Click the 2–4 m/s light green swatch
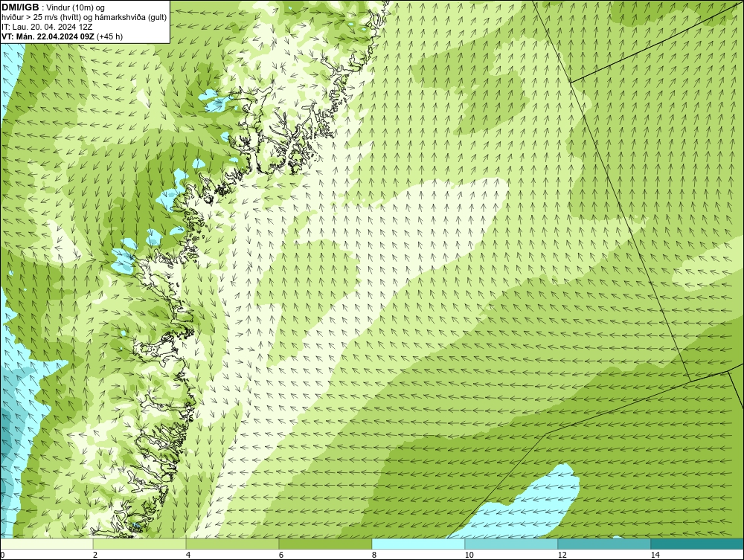The width and height of the screenshot is (744, 560). [140, 544]
